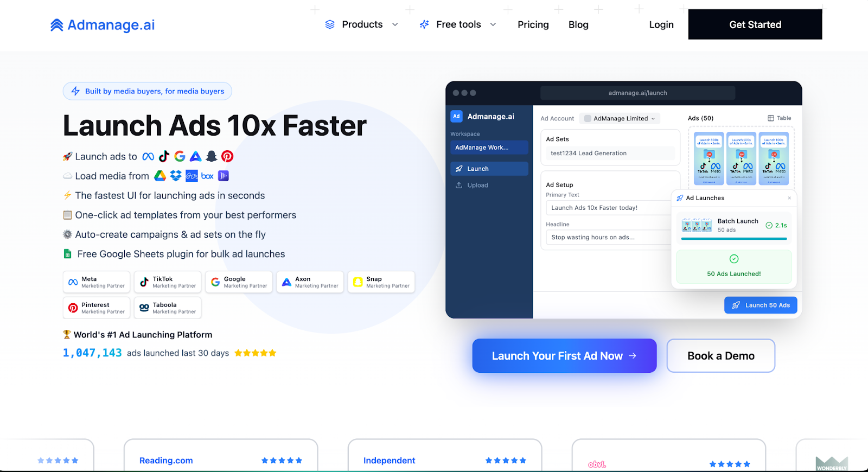The width and height of the screenshot is (868, 472).
Task: Click the Book a Demo button
Action: (x=721, y=356)
